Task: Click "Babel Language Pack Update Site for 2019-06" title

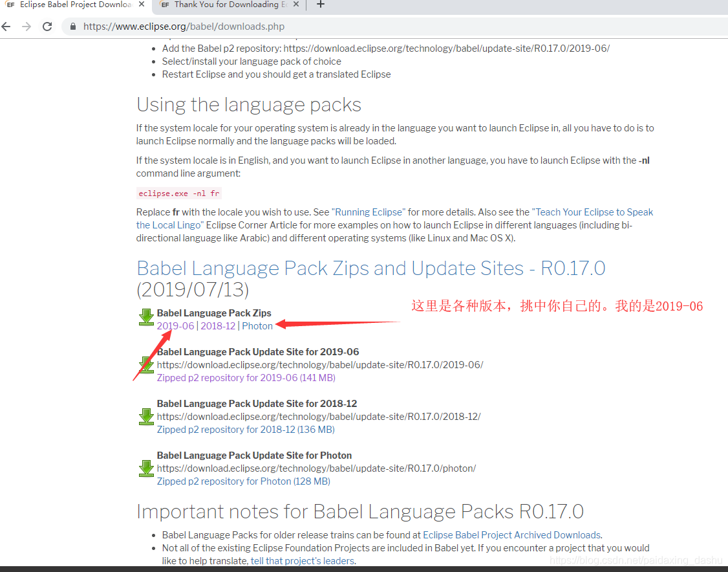Action: [x=258, y=352]
